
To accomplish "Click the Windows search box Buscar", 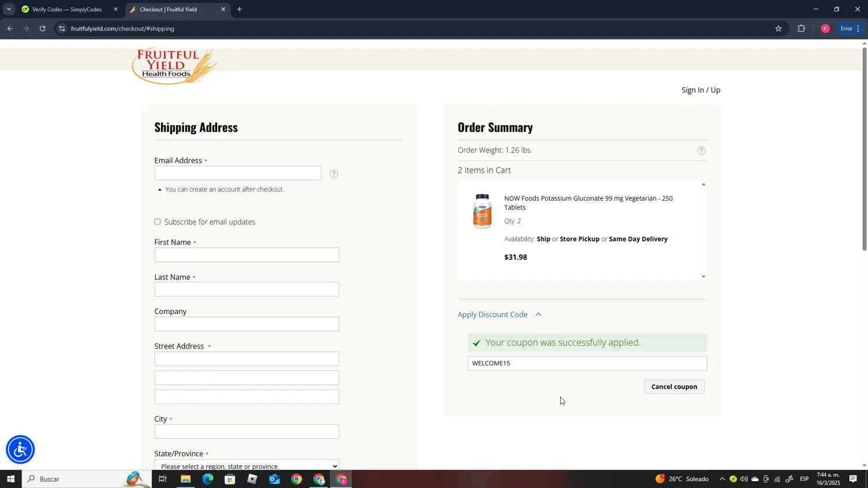I will click(87, 479).
